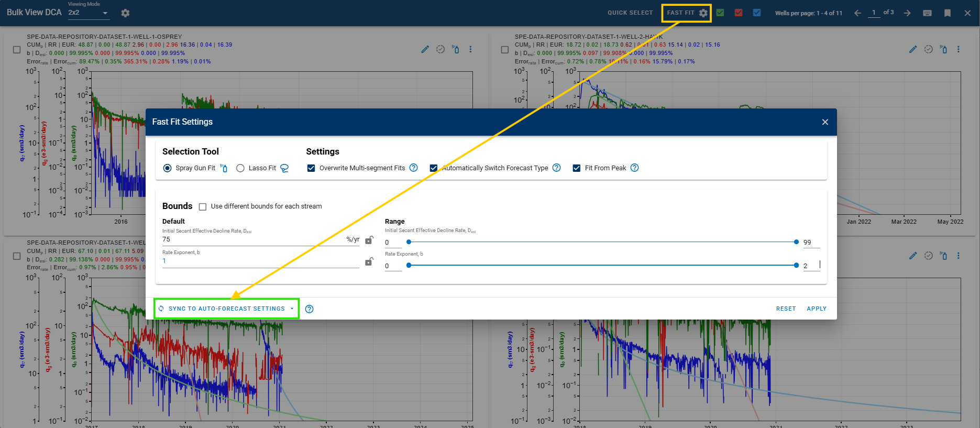Apply Fast Fit settings
The image size is (980, 428).
click(x=817, y=309)
